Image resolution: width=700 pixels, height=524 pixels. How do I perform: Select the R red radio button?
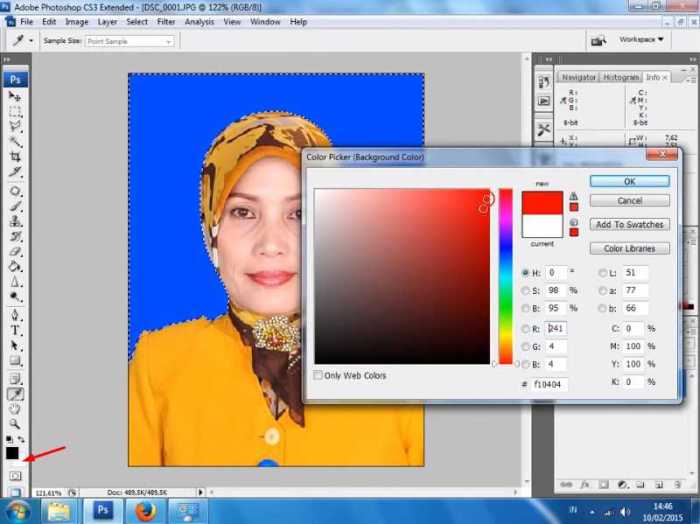tap(525, 329)
